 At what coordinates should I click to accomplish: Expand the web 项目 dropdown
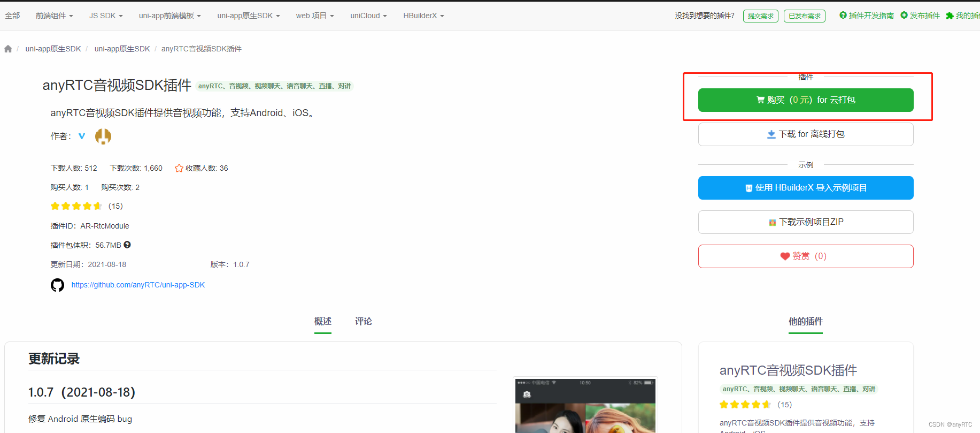[315, 16]
